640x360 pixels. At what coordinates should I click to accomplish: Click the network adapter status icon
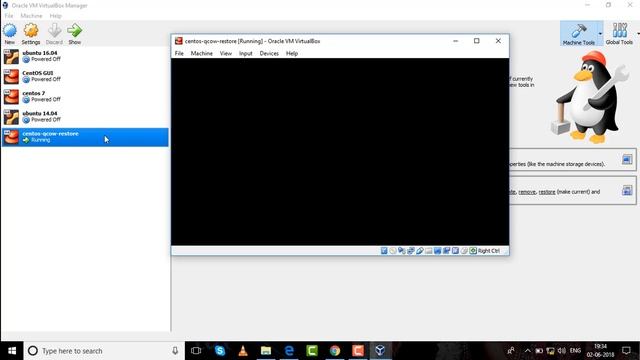click(x=411, y=251)
